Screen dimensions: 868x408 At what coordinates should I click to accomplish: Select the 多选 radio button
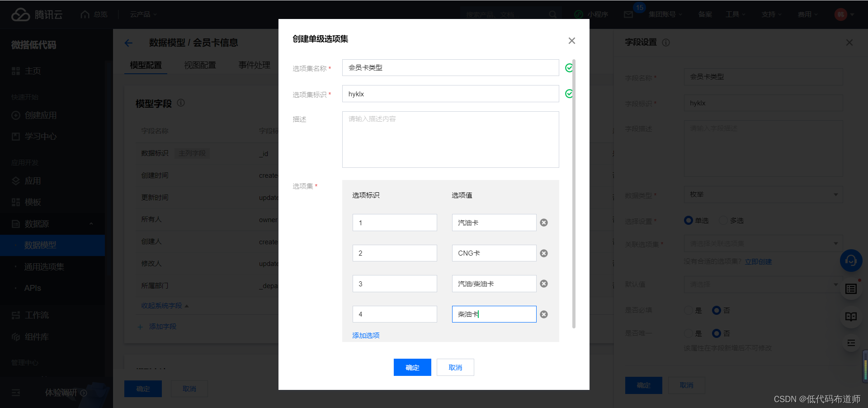(x=723, y=220)
